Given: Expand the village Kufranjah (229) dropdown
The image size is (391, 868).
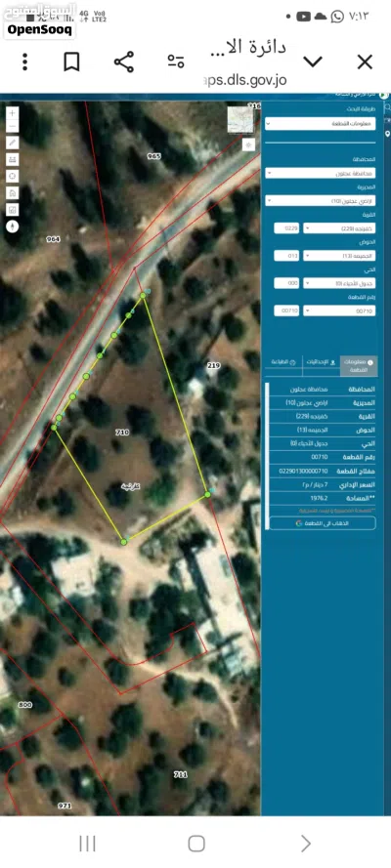Looking at the screenshot, I should (339, 228).
